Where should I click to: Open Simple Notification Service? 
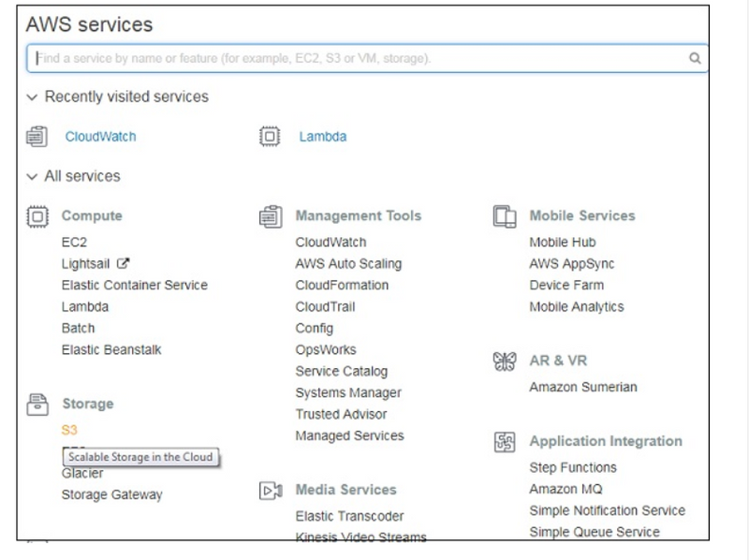pyautogui.click(x=607, y=511)
